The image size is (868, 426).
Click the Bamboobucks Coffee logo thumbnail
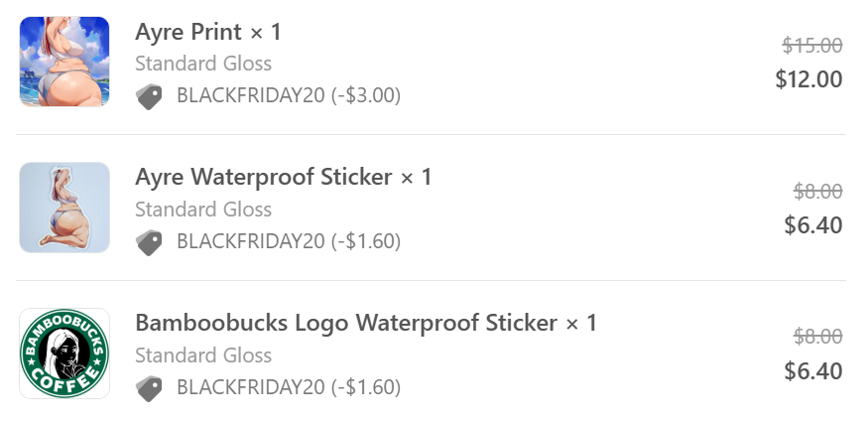64,354
